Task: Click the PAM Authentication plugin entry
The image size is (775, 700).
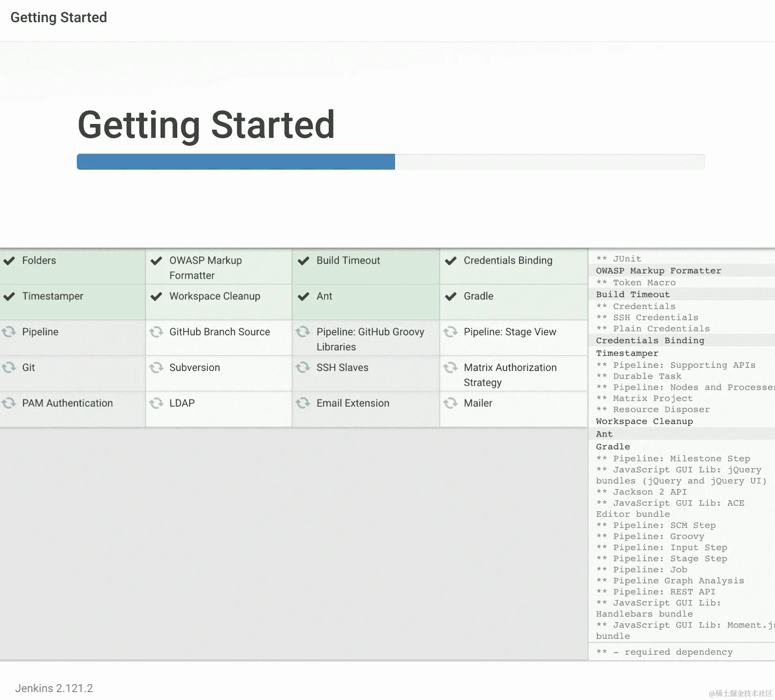Action: [x=67, y=403]
